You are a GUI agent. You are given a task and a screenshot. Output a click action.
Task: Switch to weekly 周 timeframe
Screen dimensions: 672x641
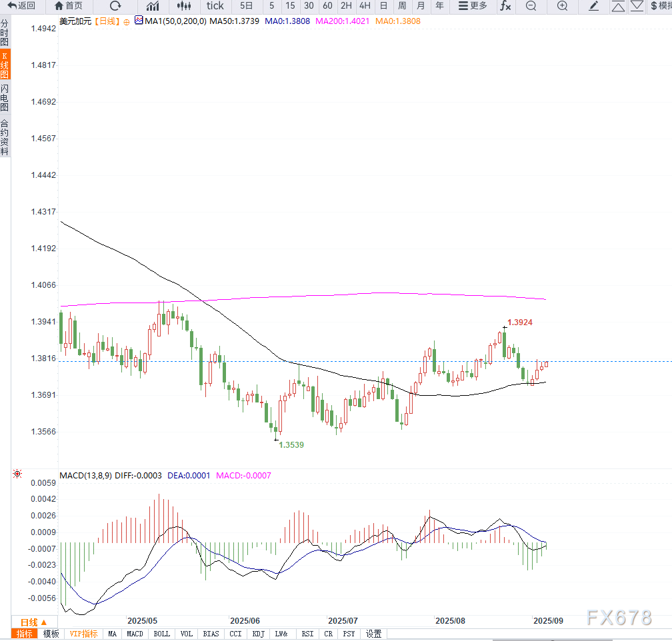pos(402,6)
